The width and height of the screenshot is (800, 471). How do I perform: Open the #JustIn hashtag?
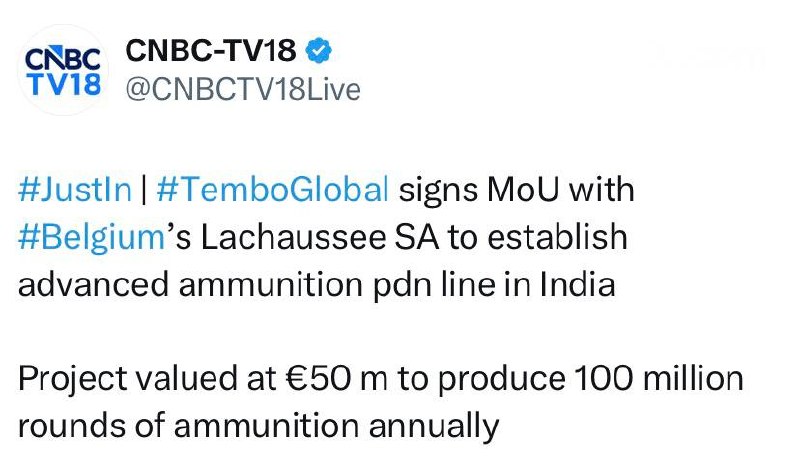[x=75, y=189]
